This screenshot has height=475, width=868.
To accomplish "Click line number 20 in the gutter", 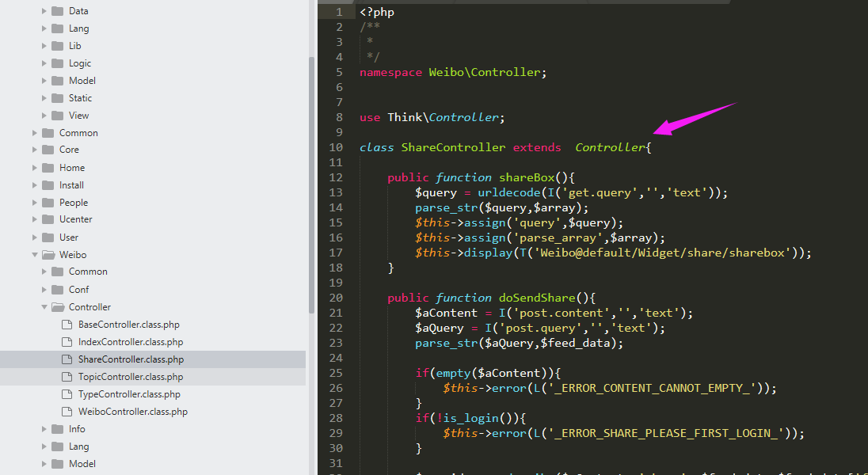I will [x=336, y=298].
